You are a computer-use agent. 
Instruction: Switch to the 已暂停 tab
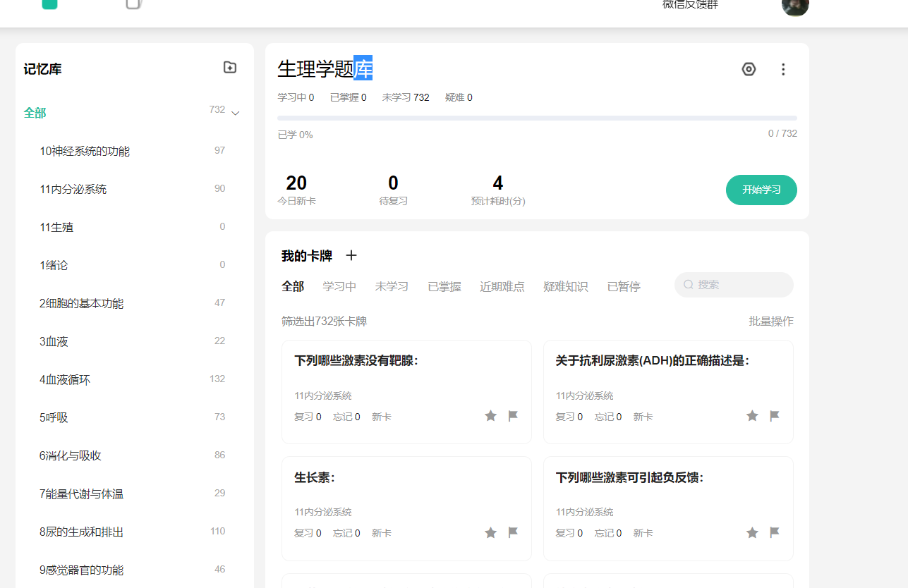click(x=624, y=286)
